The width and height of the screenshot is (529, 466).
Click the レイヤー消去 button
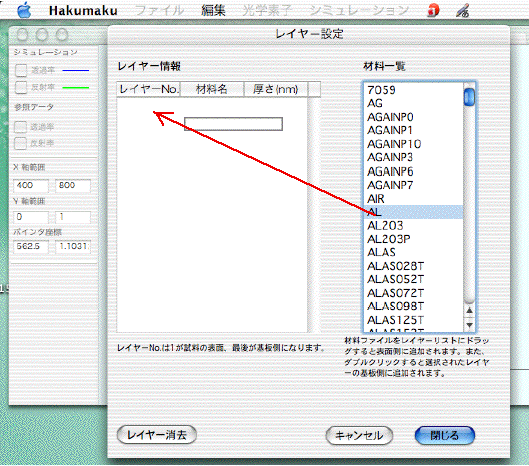tap(157, 435)
